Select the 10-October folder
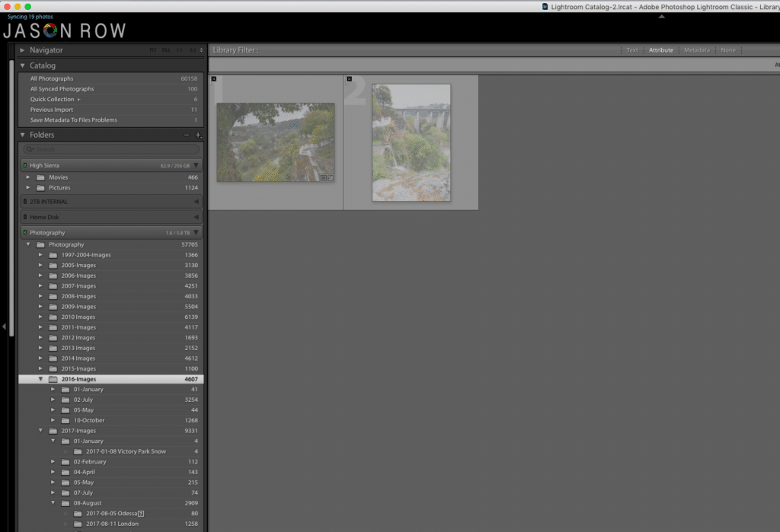This screenshot has height=532, width=780. coord(111,421)
